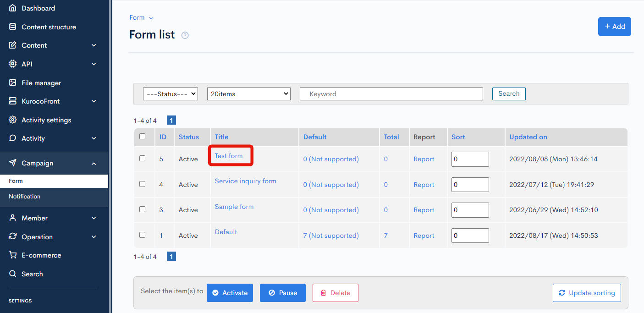Click the Search magnifier icon in sidebar

(13, 274)
